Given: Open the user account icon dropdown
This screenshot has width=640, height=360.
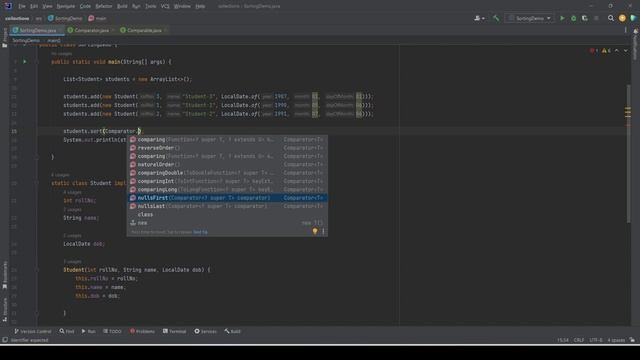Looking at the screenshot, I should click(480, 18).
